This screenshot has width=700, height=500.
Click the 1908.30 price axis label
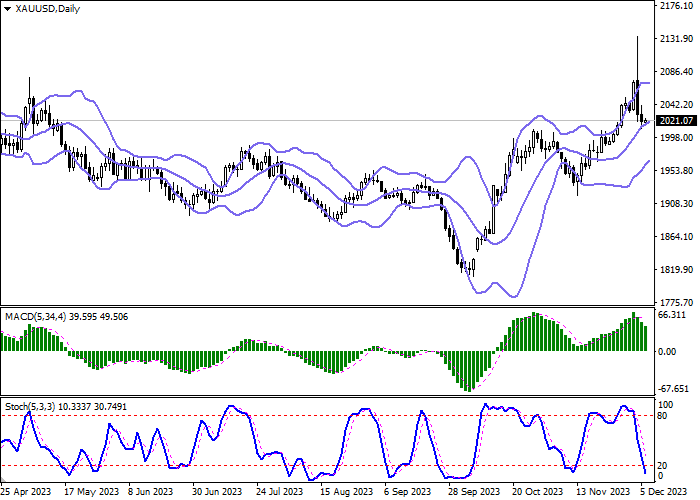point(676,204)
